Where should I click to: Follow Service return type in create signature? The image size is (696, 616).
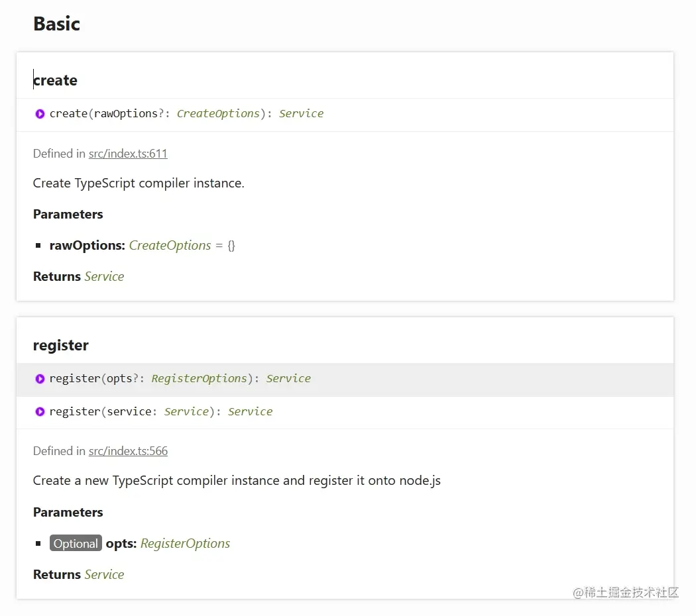click(x=302, y=113)
